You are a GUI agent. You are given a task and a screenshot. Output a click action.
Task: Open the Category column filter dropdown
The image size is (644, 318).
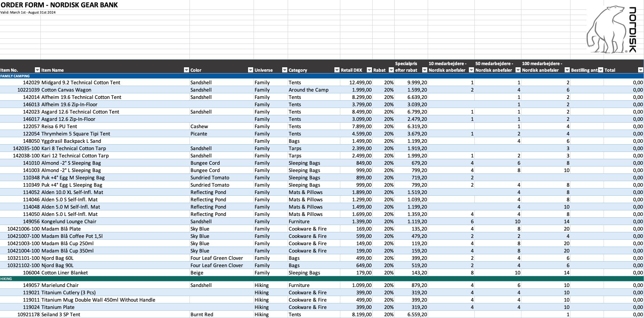pos(337,70)
